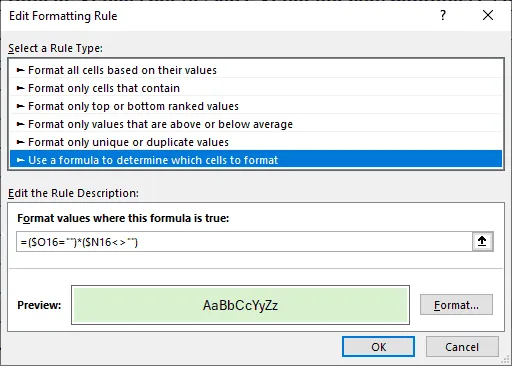
Task: Click the 'Preview:' label
Action: click(39, 305)
